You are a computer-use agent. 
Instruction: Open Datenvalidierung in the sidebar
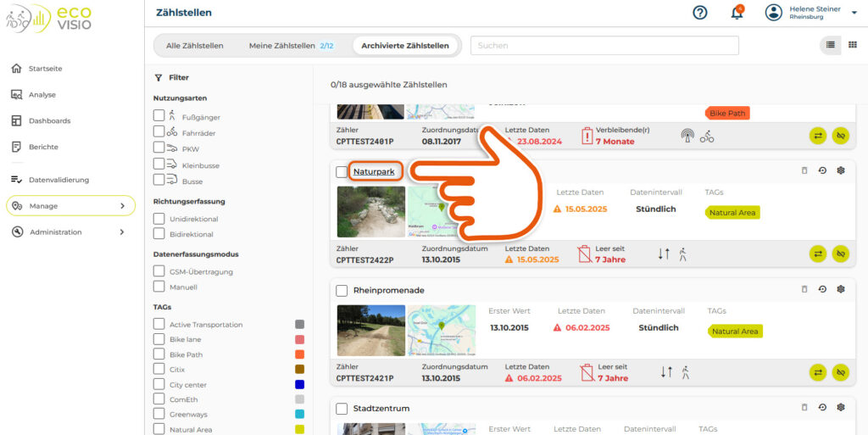(x=58, y=180)
